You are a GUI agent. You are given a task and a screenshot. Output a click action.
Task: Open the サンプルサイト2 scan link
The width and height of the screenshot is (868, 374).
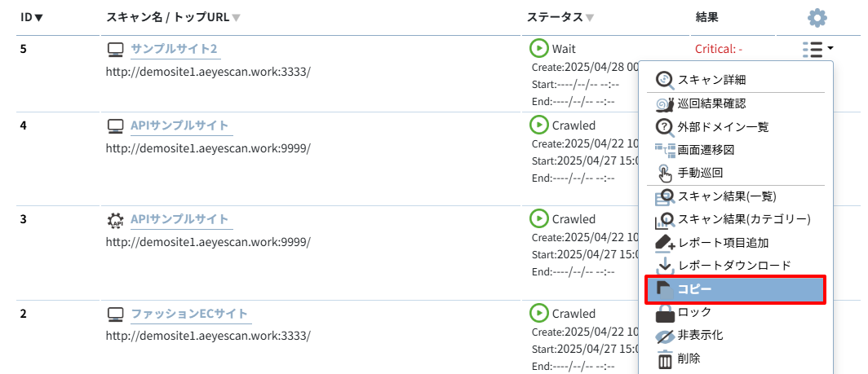pyautogui.click(x=174, y=49)
